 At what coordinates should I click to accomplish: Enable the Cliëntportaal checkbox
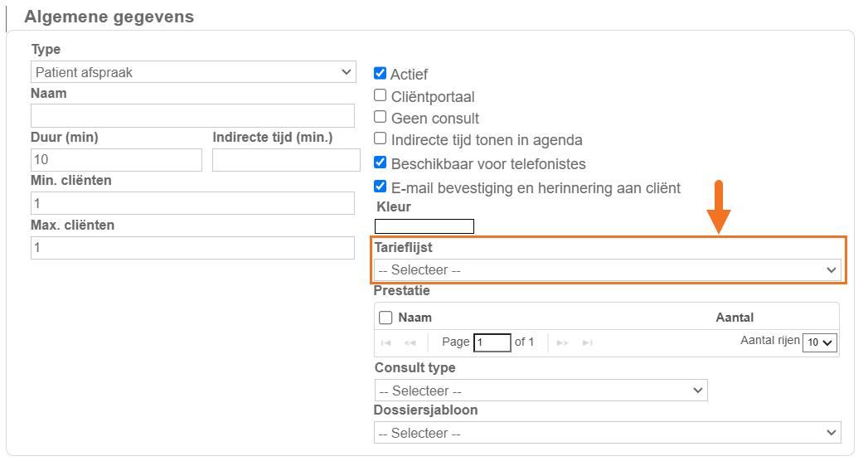(x=381, y=96)
